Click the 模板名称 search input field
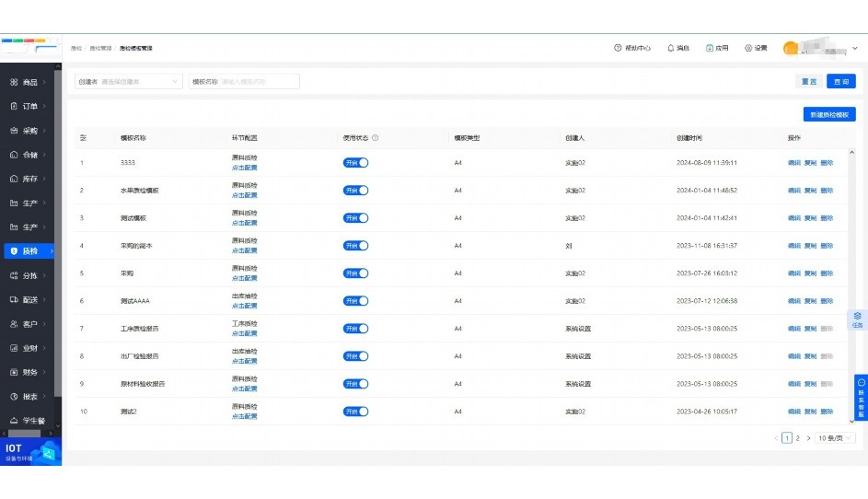The height and width of the screenshot is (499, 868). (258, 81)
